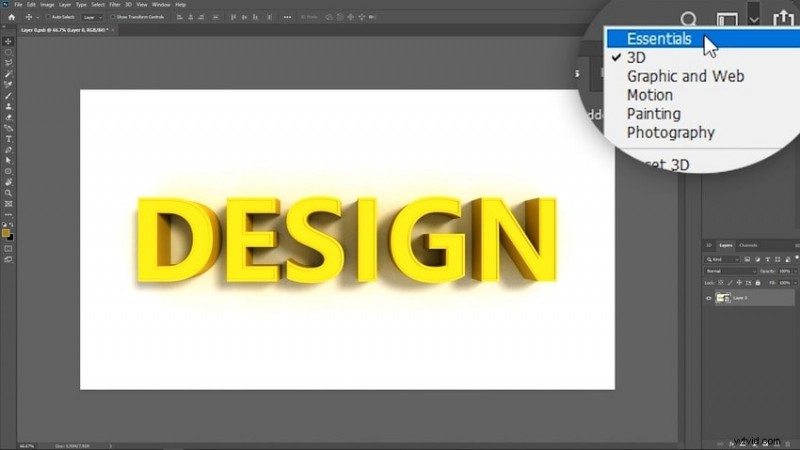Select the Clone Stamp tool
The image size is (800, 450).
(x=8, y=106)
